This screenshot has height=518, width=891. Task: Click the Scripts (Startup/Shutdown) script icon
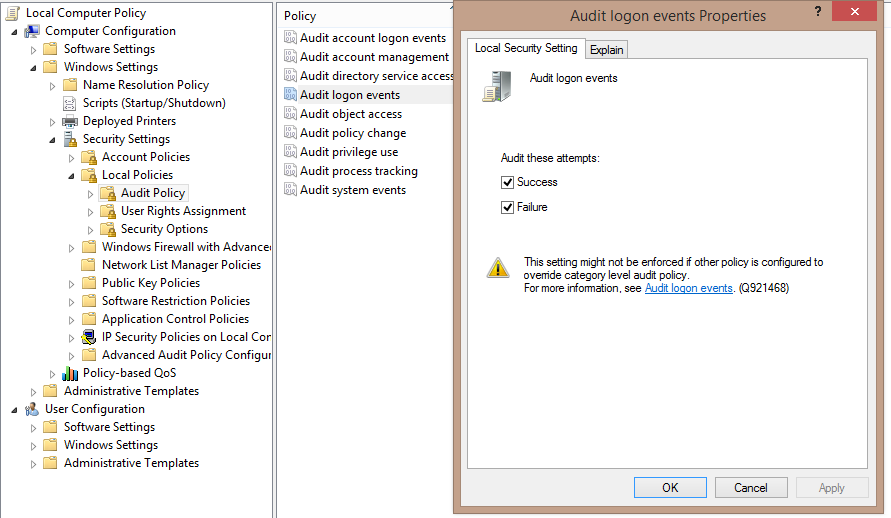pos(69,103)
